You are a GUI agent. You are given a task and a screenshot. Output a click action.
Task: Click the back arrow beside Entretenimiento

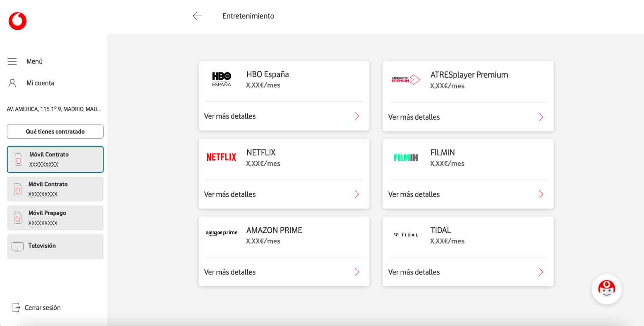[197, 16]
